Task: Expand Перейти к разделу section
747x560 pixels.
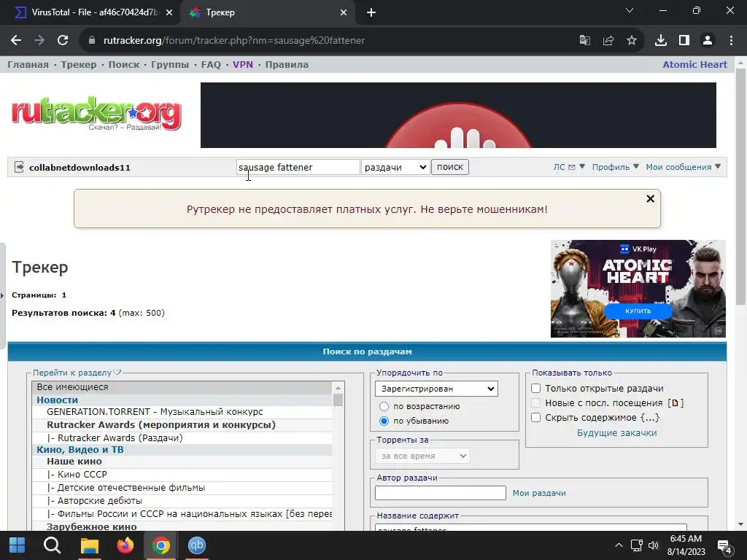Action: pyautogui.click(x=77, y=373)
